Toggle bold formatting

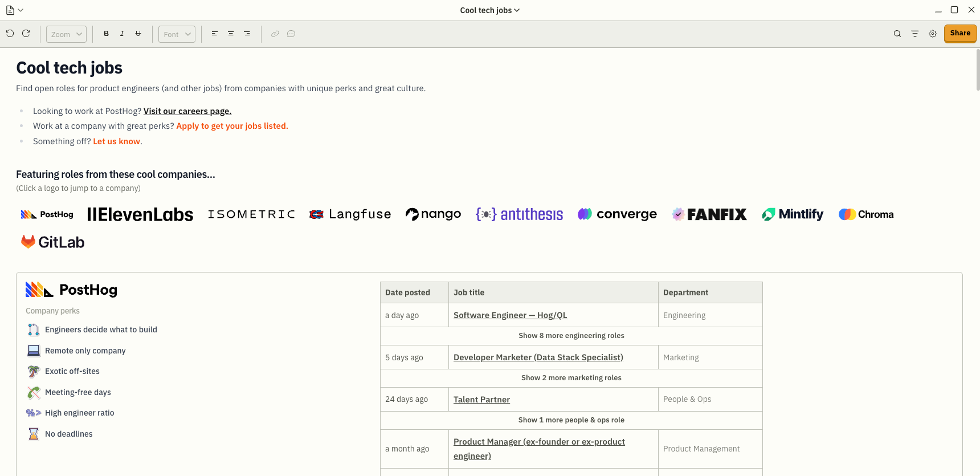[x=106, y=34]
